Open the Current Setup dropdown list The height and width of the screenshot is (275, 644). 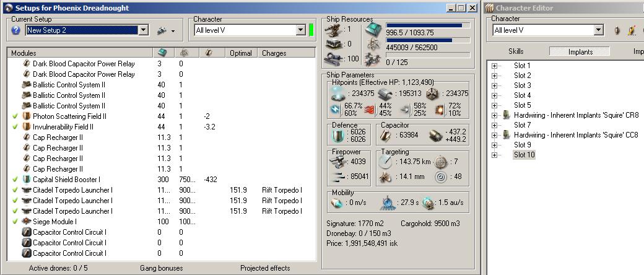[x=143, y=30]
